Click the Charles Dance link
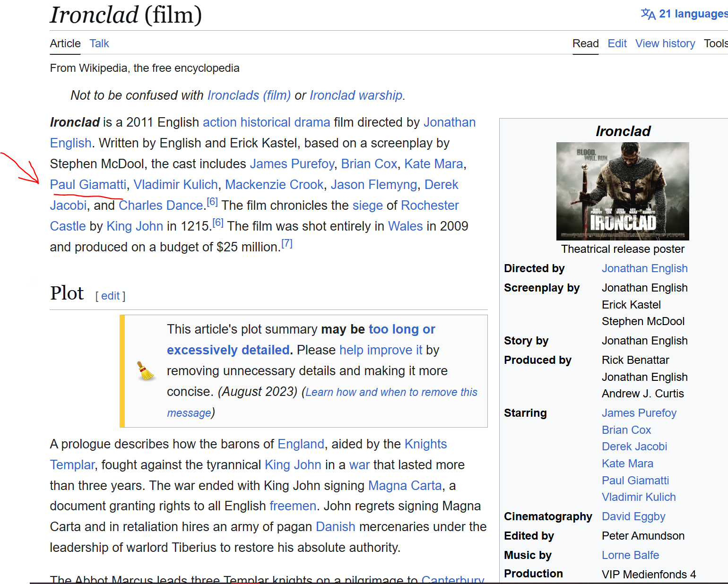Viewport: 728px width, 584px height. tap(161, 206)
